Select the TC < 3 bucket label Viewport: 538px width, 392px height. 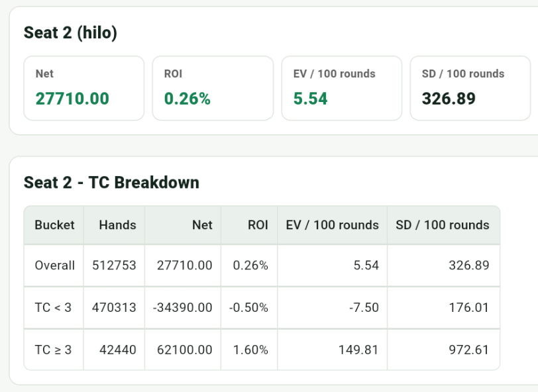(53, 308)
